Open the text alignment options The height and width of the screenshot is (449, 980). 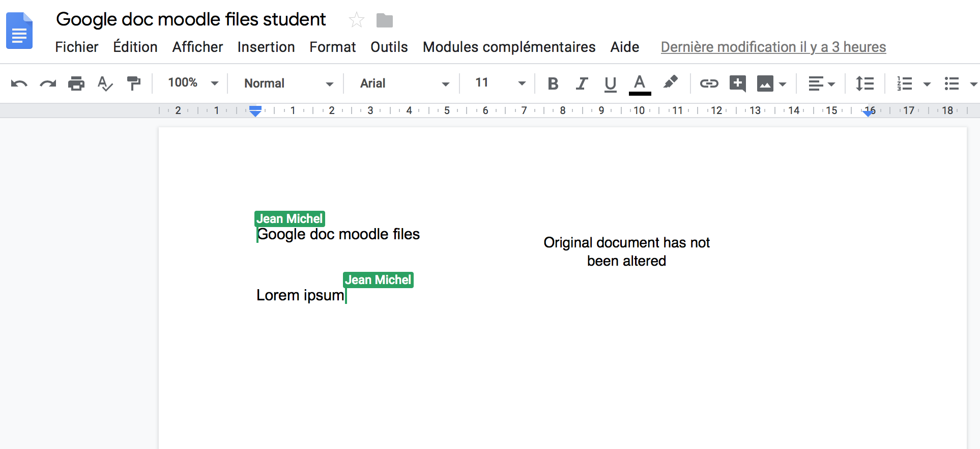tap(821, 83)
